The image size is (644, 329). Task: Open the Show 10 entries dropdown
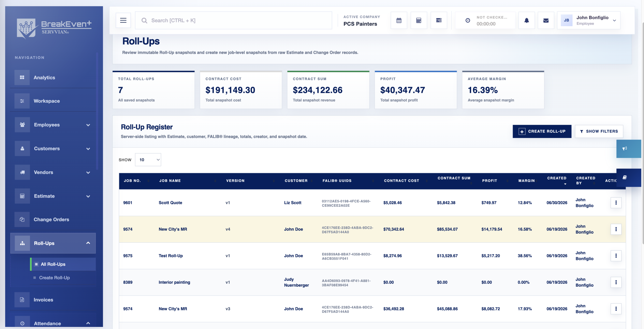(x=148, y=160)
